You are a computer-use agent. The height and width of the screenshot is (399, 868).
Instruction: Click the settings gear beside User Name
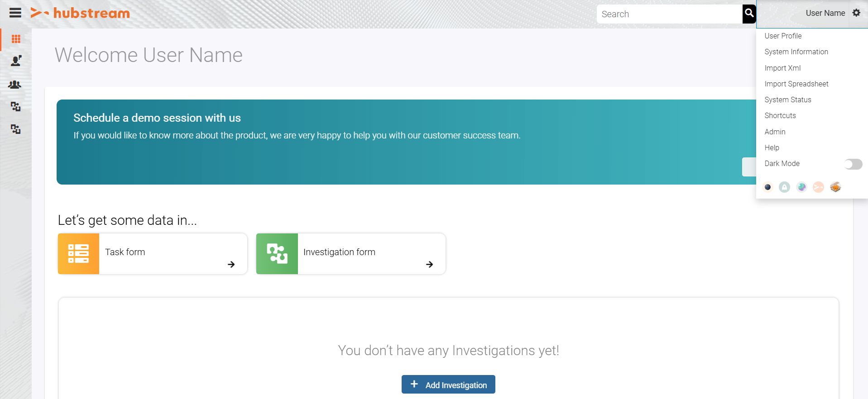click(x=856, y=13)
